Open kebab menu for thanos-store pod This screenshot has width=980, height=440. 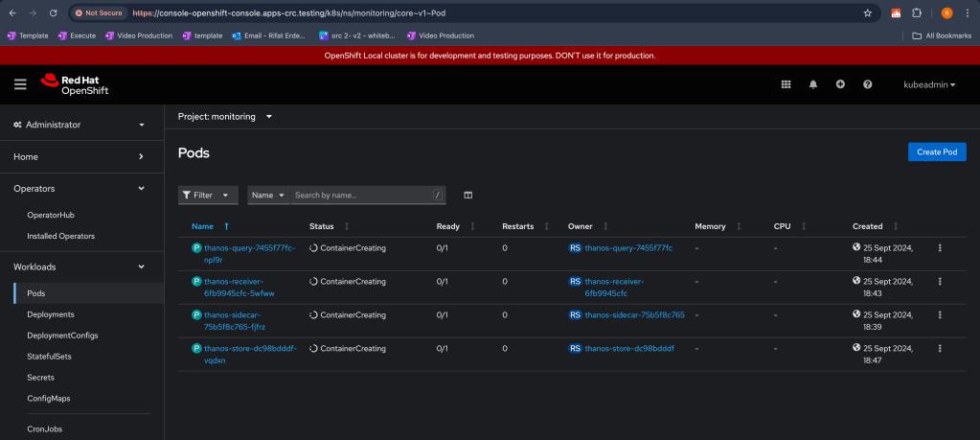(x=940, y=348)
